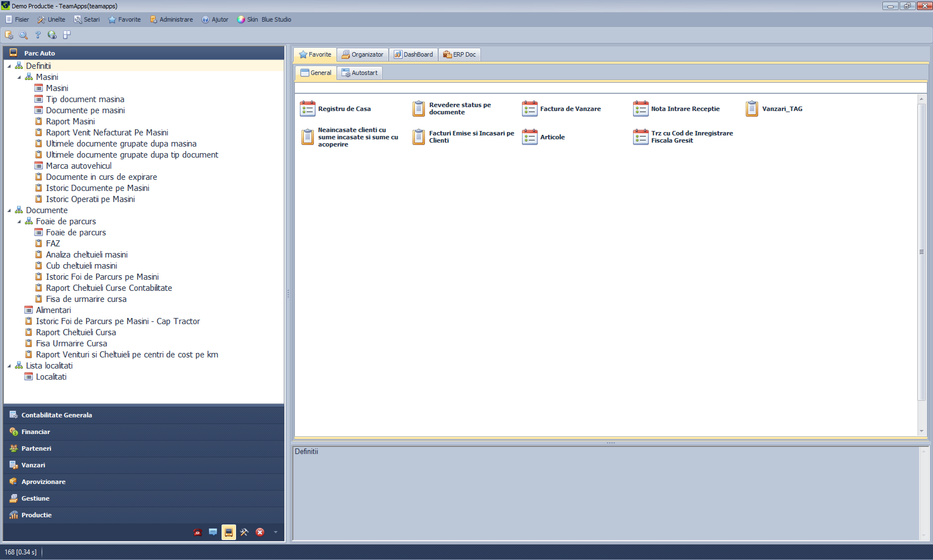Click the blue chat bubble icon
The height and width of the screenshot is (560, 933).
(213, 532)
